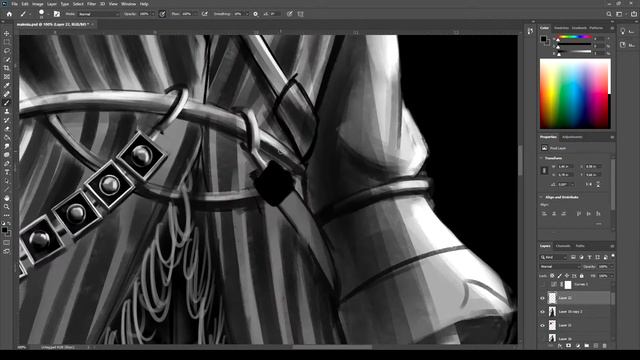The image size is (640, 360).
Task: Open the layer Fill dropdown
Action: [611, 276]
